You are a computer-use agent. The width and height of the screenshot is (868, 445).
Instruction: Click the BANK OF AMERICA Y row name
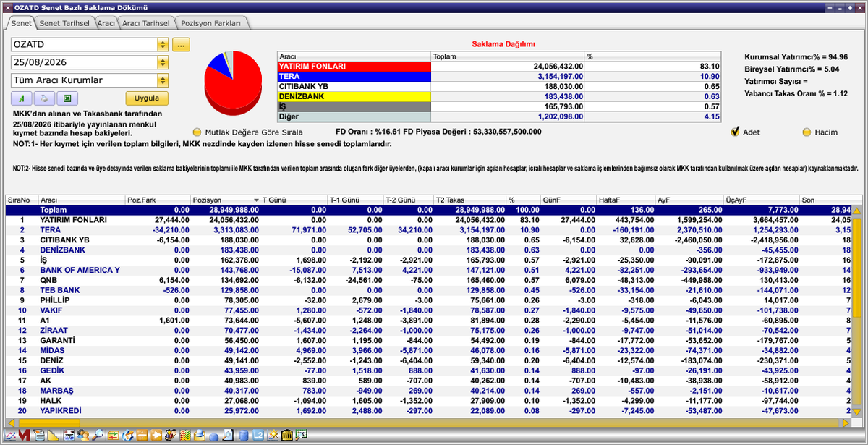tap(80, 270)
